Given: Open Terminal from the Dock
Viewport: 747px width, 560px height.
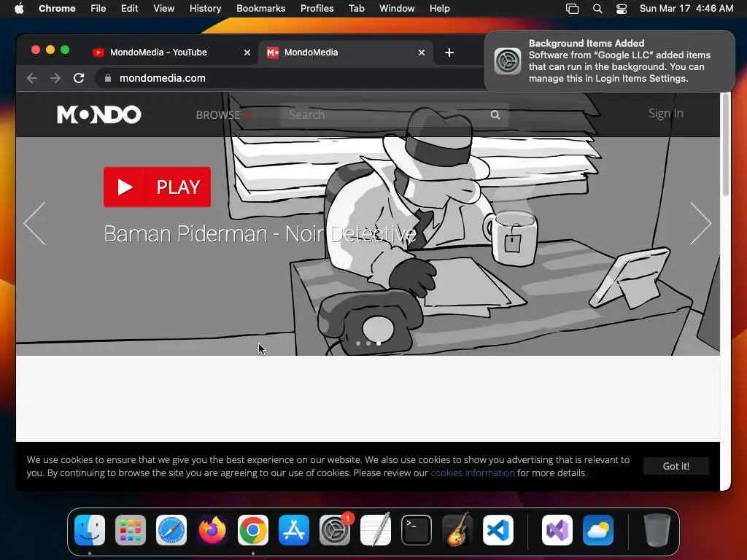Looking at the screenshot, I should 417,530.
